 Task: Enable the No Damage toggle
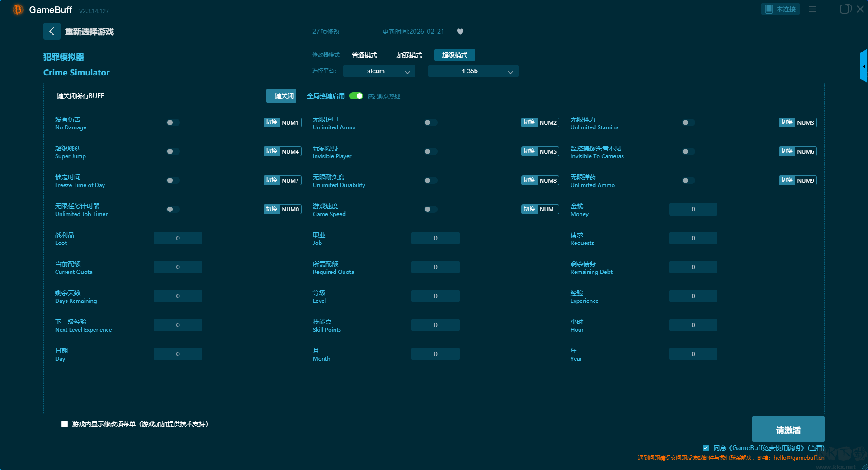[173, 122]
